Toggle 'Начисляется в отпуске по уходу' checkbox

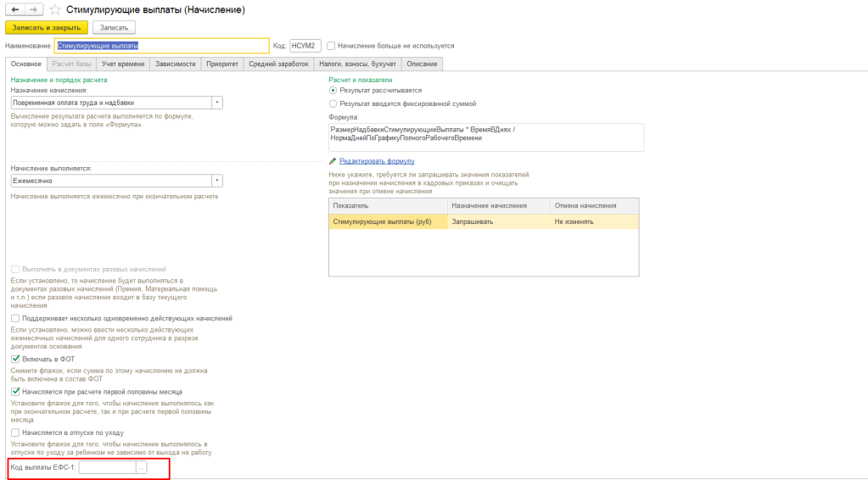pos(15,432)
